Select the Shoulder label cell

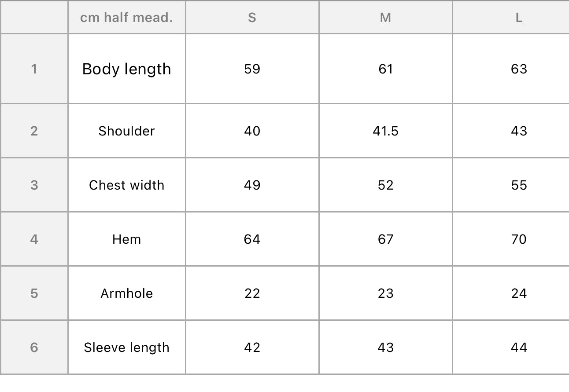(127, 131)
